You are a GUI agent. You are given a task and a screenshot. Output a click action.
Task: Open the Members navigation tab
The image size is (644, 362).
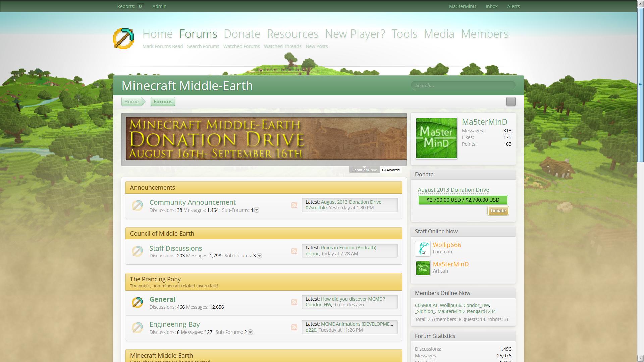coord(485,34)
